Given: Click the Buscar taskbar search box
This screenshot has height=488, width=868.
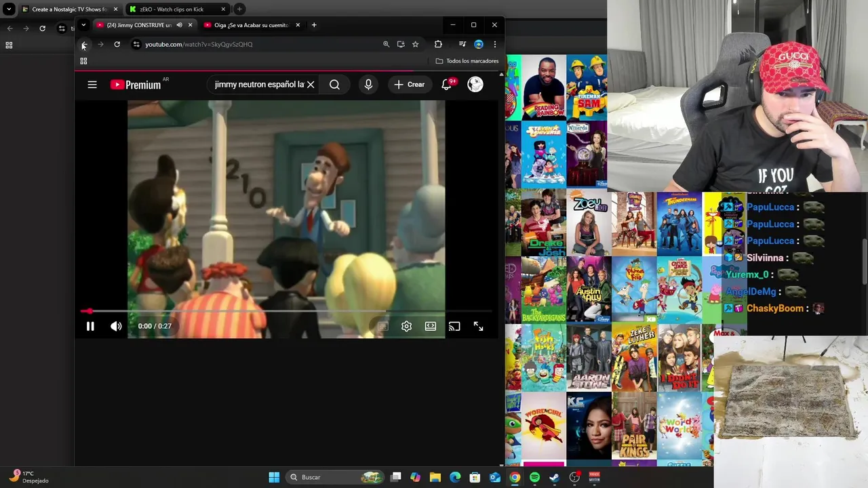Looking at the screenshot, I should pos(336,477).
